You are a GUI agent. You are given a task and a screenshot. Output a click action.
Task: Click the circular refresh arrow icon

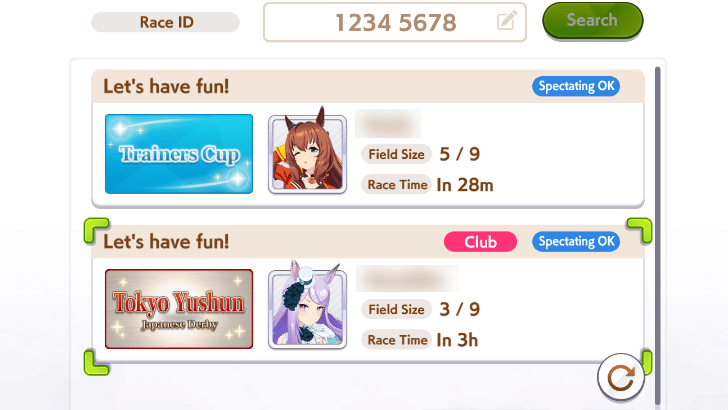[x=621, y=377]
